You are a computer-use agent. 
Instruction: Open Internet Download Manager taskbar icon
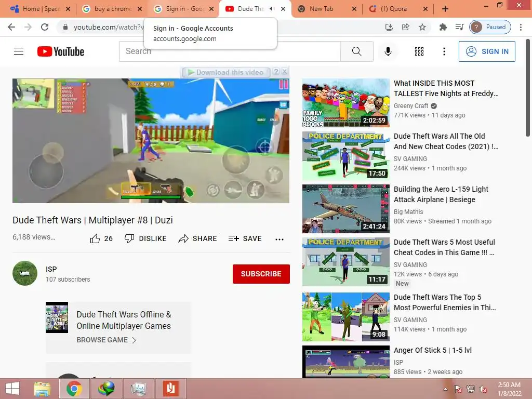tap(106, 389)
